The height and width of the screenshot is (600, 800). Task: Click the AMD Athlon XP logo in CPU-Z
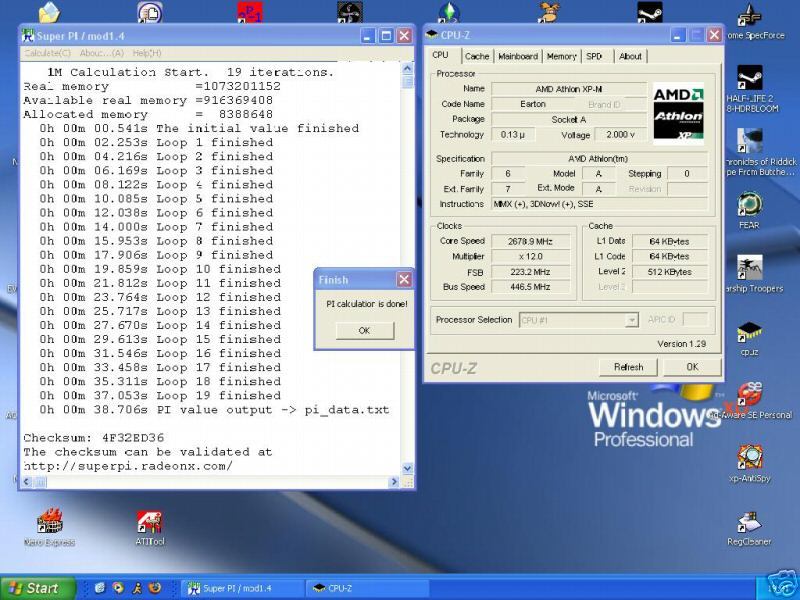pos(678,114)
